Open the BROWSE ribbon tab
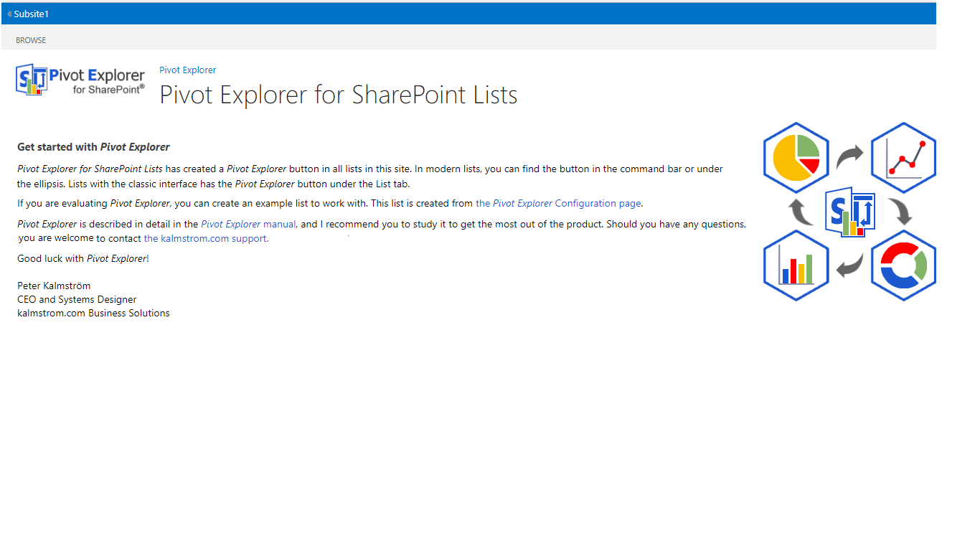980x551 pixels. coord(31,40)
